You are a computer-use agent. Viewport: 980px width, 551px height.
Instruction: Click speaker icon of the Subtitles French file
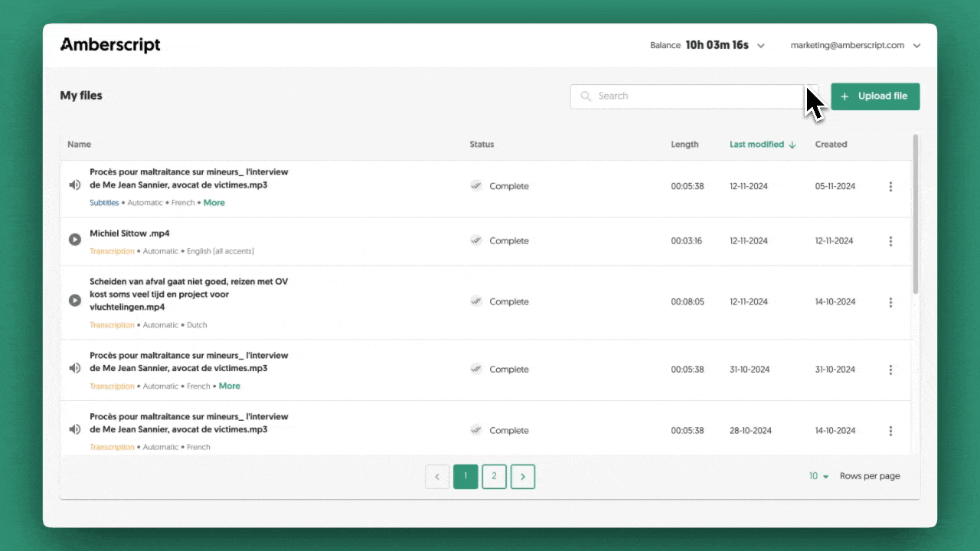click(x=74, y=185)
